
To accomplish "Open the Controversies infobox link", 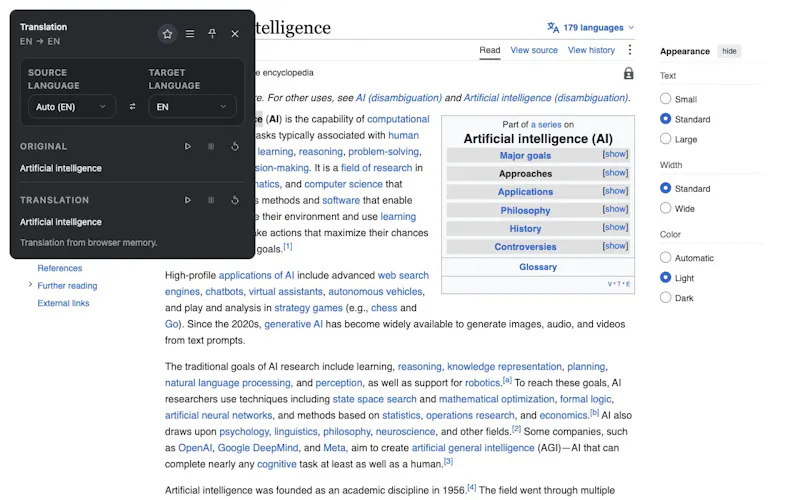I will (525, 246).
